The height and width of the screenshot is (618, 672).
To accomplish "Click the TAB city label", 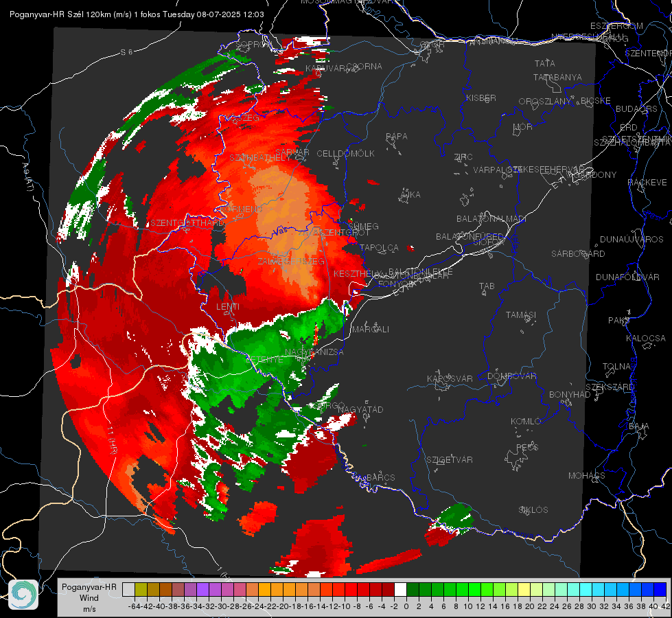I will [487, 286].
